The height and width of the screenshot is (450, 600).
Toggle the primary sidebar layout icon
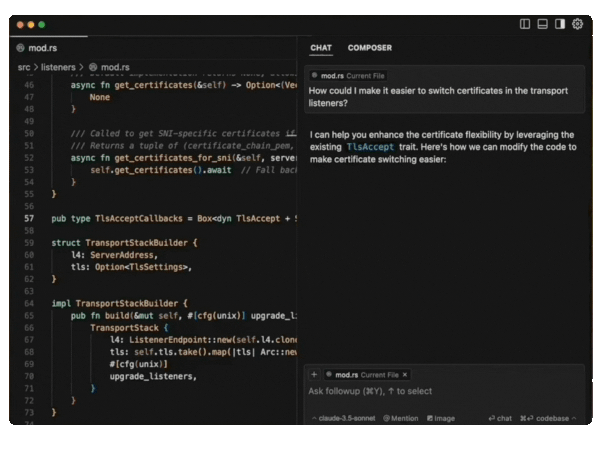(525, 24)
